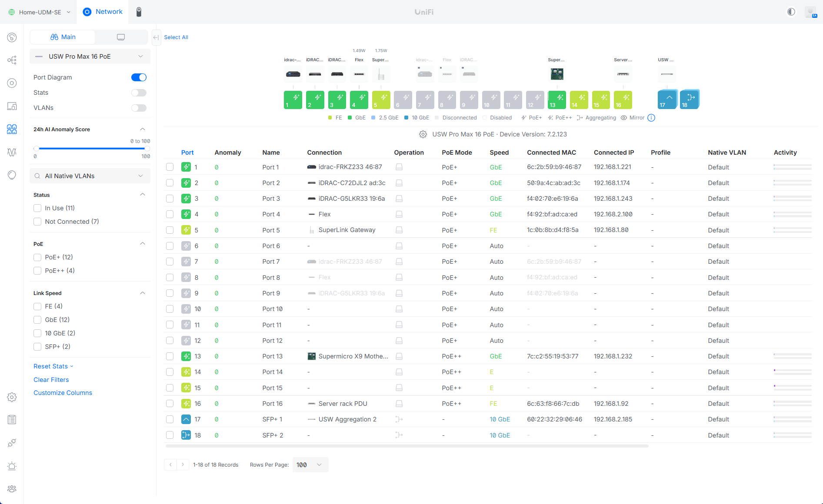Screen dimensions: 823x504
Task: Toggle the light/dark theme icon
Action: click(x=791, y=12)
